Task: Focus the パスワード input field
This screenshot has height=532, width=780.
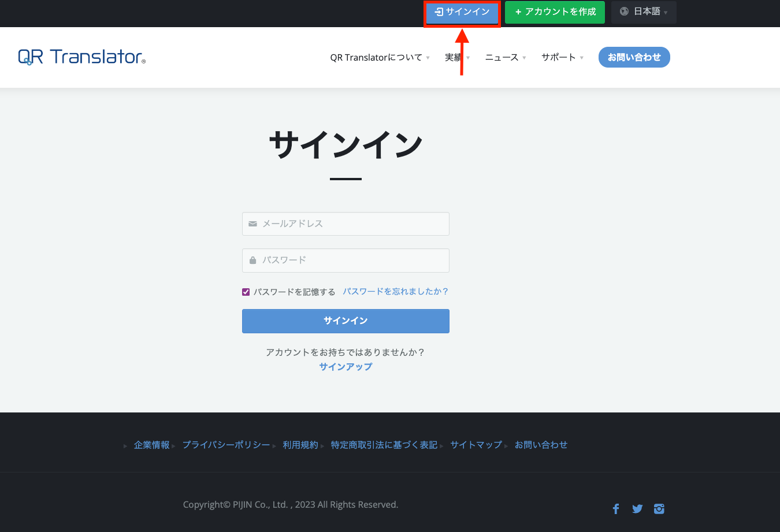Action: 346,261
